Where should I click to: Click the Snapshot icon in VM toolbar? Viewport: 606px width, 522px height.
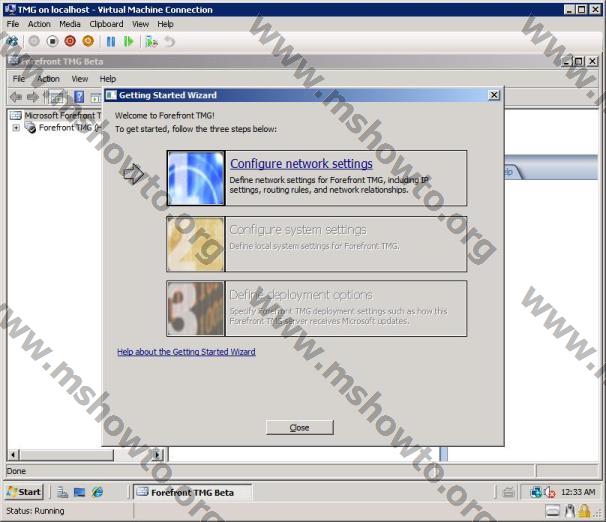(x=151, y=41)
